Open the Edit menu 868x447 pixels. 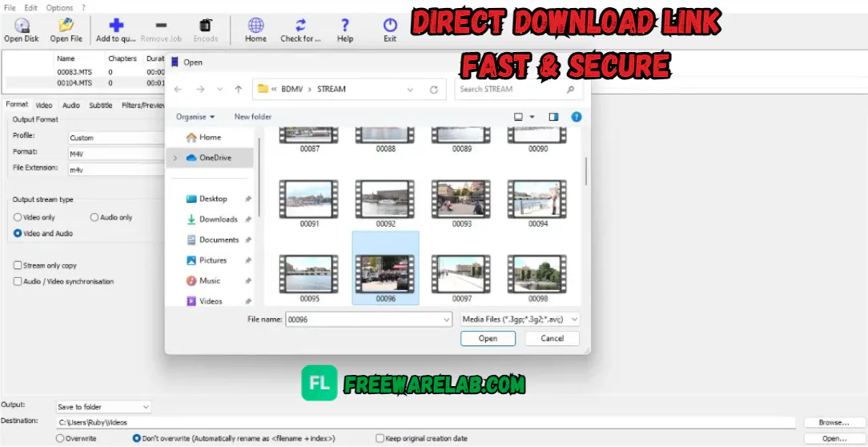[x=30, y=8]
